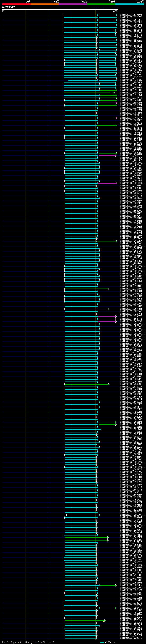Click the =100char. scale legend
This screenshot has height=644, width=146.
point(109,642)
